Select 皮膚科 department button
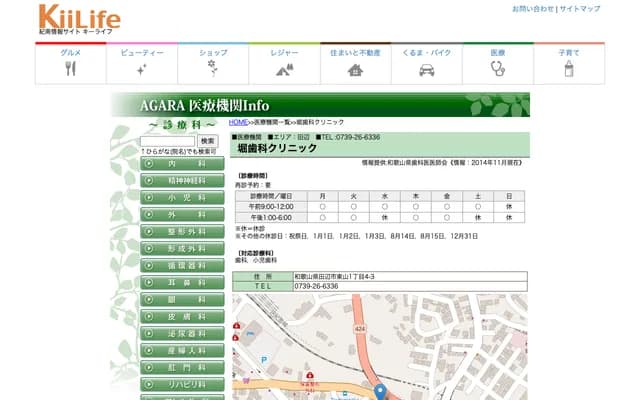640x400 pixels. (x=182, y=317)
